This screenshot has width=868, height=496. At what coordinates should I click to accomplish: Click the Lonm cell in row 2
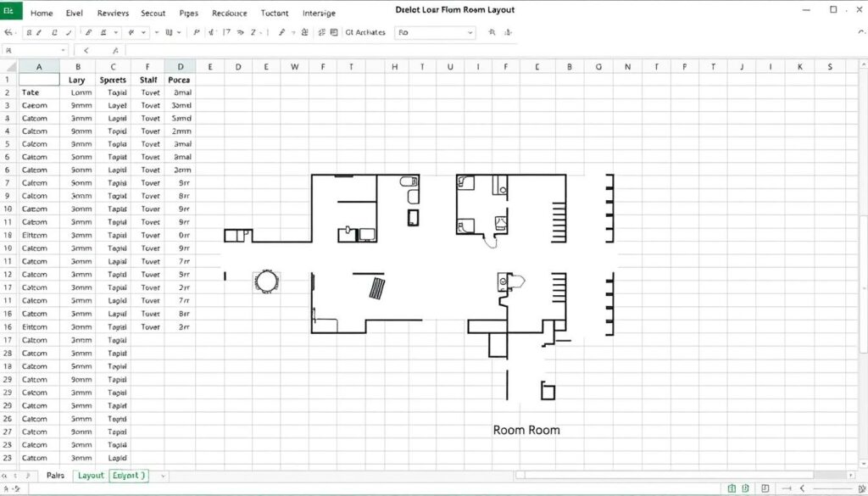(77, 92)
